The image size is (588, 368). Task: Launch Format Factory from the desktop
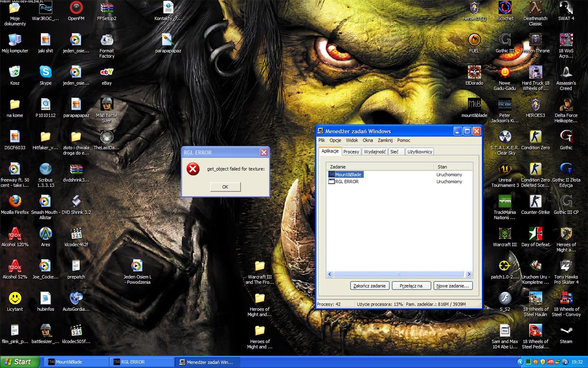[x=107, y=46]
